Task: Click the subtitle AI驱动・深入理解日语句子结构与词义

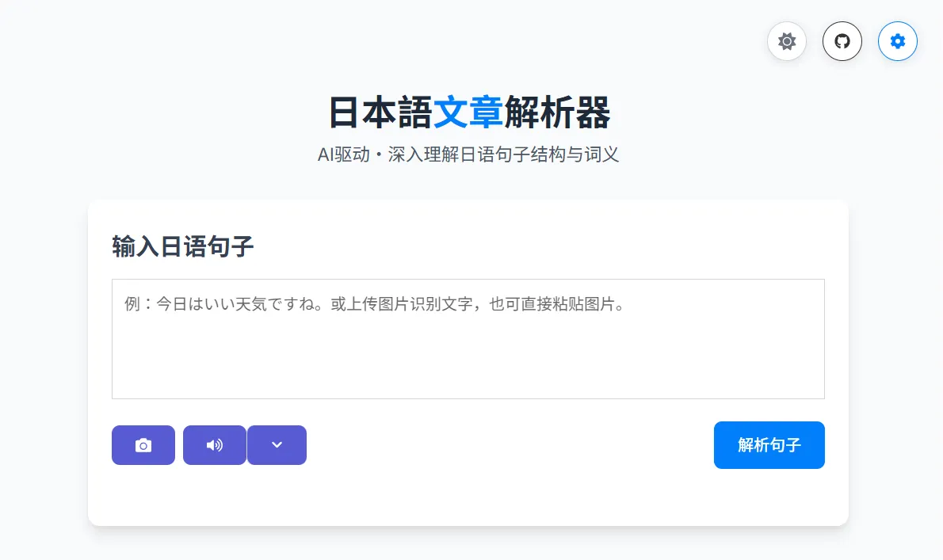Action: [x=468, y=154]
